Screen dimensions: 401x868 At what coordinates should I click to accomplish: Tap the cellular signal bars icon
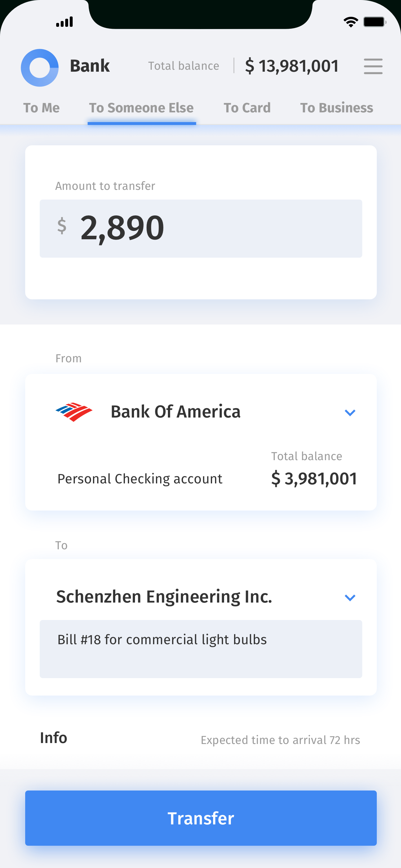tap(64, 22)
